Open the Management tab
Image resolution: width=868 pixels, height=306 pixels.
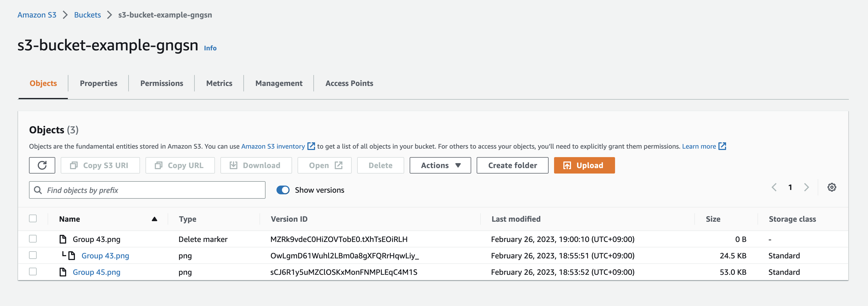pos(279,83)
